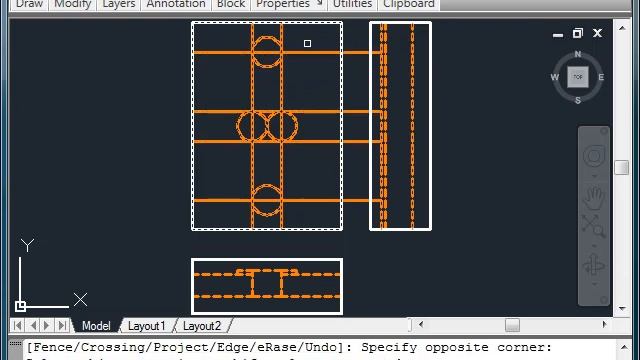Switch to the Layout2 tab
The width and height of the screenshot is (640, 360).
(x=202, y=326)
